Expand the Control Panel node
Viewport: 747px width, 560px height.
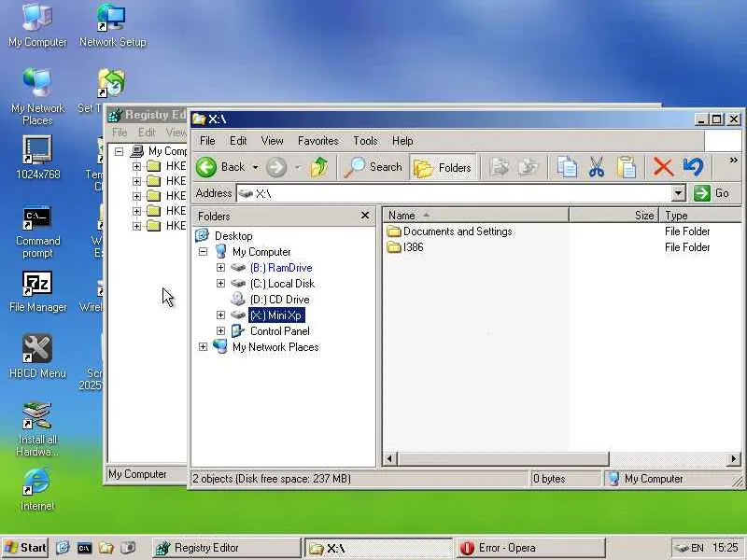coord(220,330)
